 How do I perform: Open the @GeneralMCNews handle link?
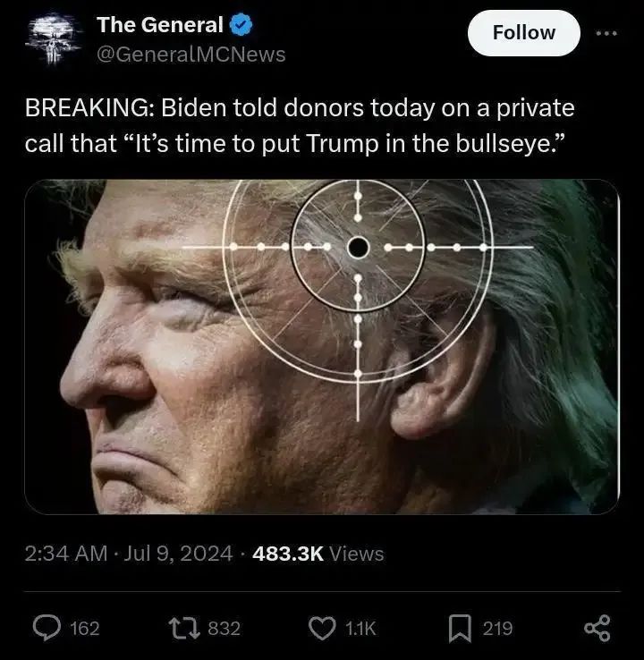[x=191, y=55]
